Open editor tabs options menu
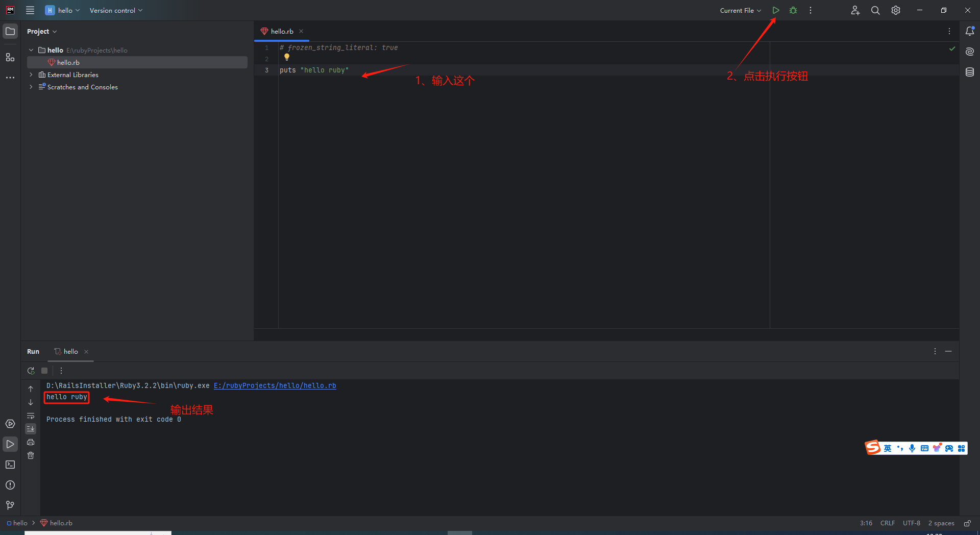 click(949, 31)
